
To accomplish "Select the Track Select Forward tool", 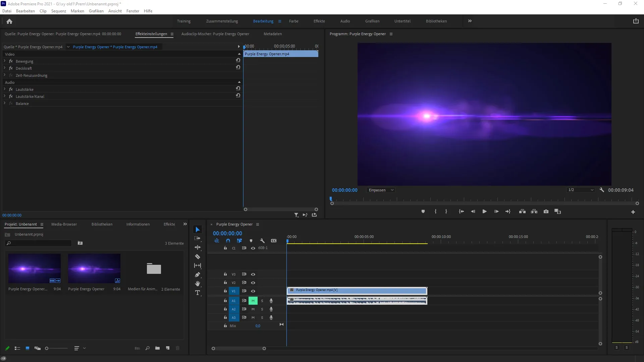I will (198, 238).
